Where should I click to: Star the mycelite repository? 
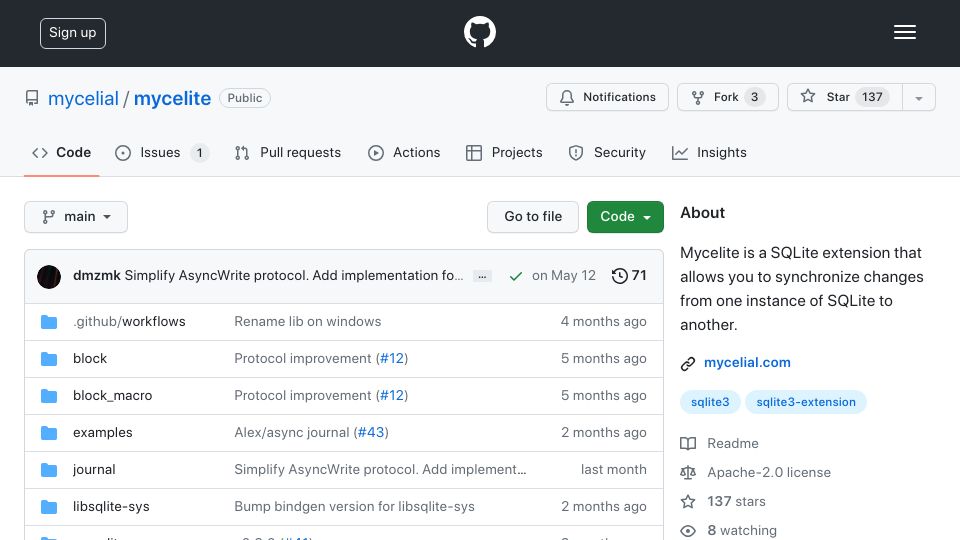[844, 97]
